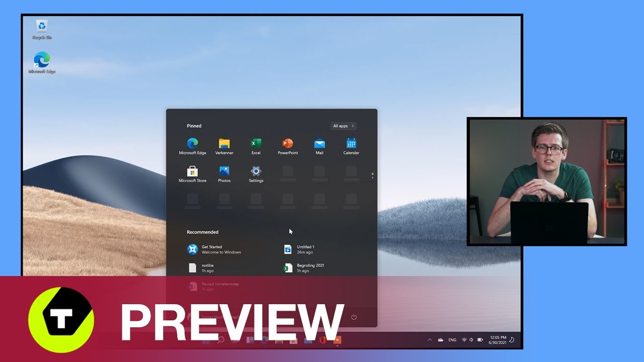The image size is (644, 362).
Task: Open the Photos app
Action: [224, 174]
